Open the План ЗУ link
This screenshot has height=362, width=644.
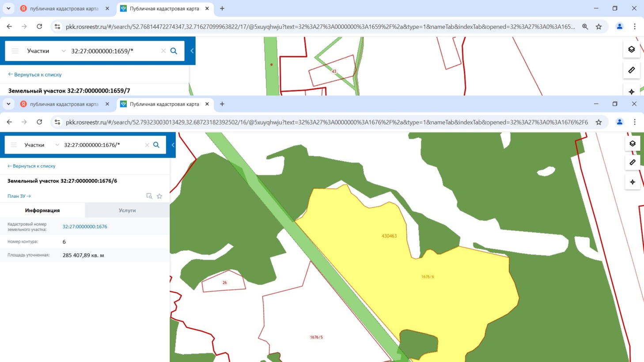(x=19, y=196)
